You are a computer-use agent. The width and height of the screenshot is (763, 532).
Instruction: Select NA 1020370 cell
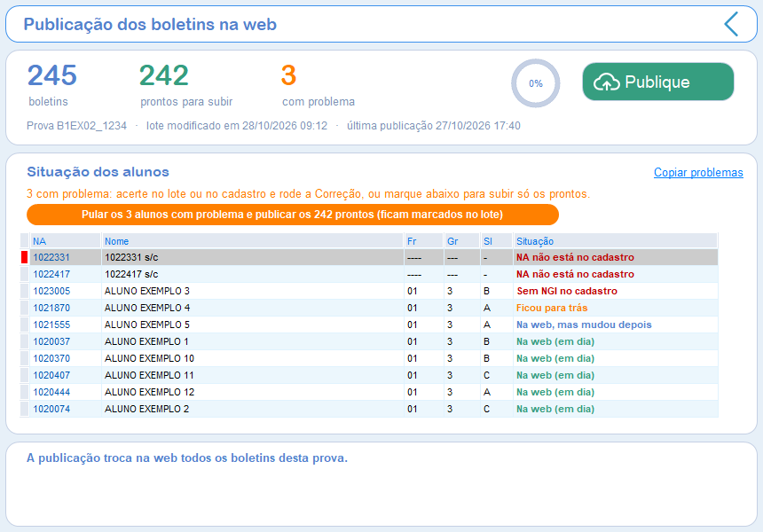coord(65,358)
